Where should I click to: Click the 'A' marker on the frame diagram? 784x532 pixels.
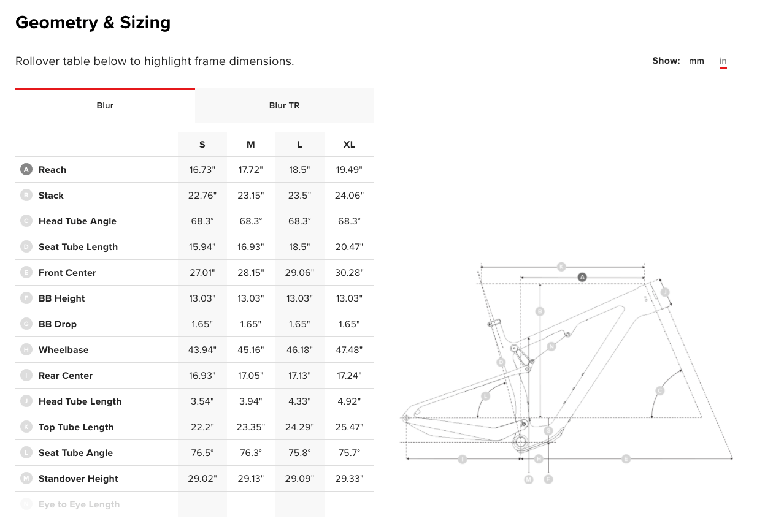click(x=582, y=277)
